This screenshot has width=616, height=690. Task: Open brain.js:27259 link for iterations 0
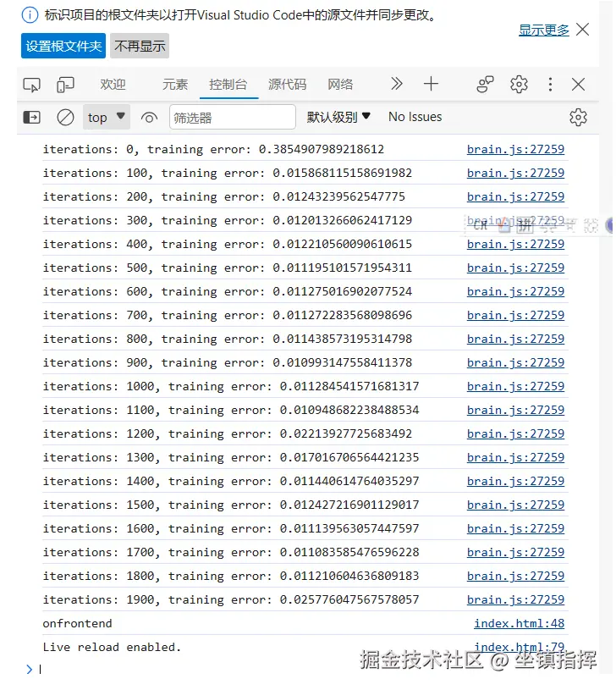515,149
